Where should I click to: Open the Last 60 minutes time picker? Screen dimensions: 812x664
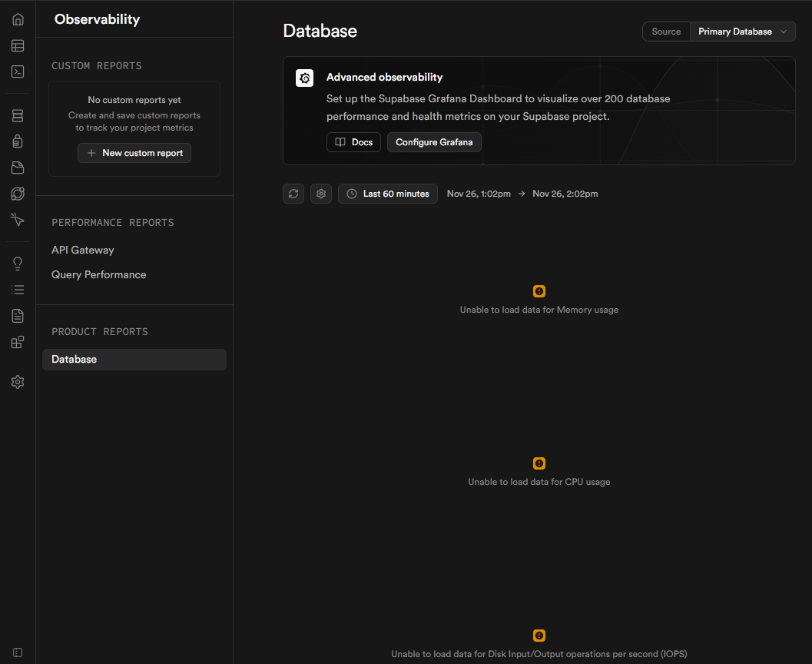pos(388,194)
